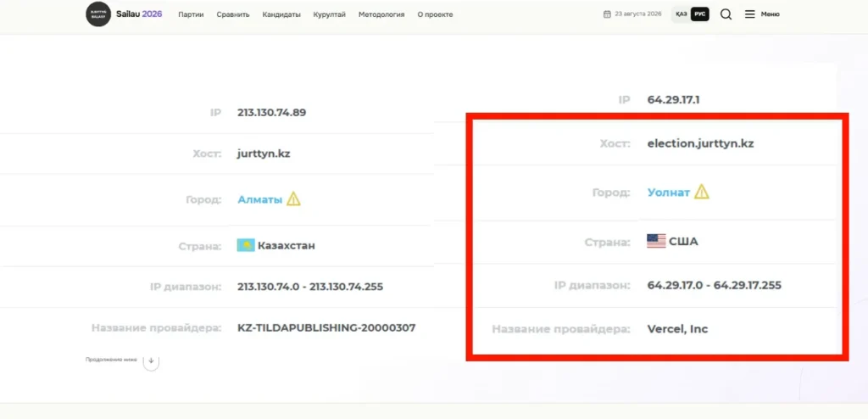
Task: Select provider Vercel, Inc
Action: (x=677, y=328)
